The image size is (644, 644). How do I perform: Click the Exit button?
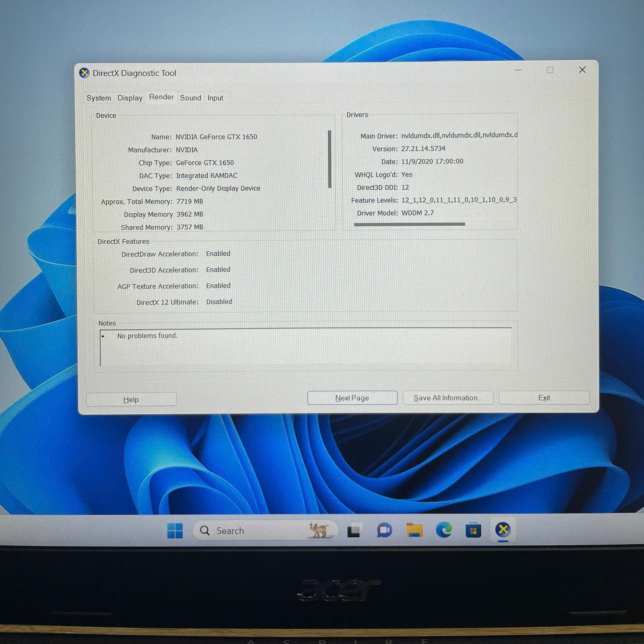544,398
